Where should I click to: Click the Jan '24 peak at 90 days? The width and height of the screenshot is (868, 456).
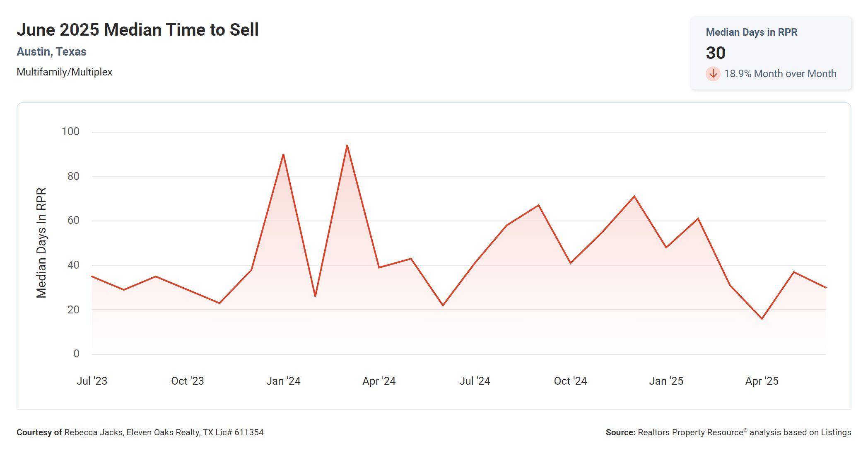click(283, 155)
